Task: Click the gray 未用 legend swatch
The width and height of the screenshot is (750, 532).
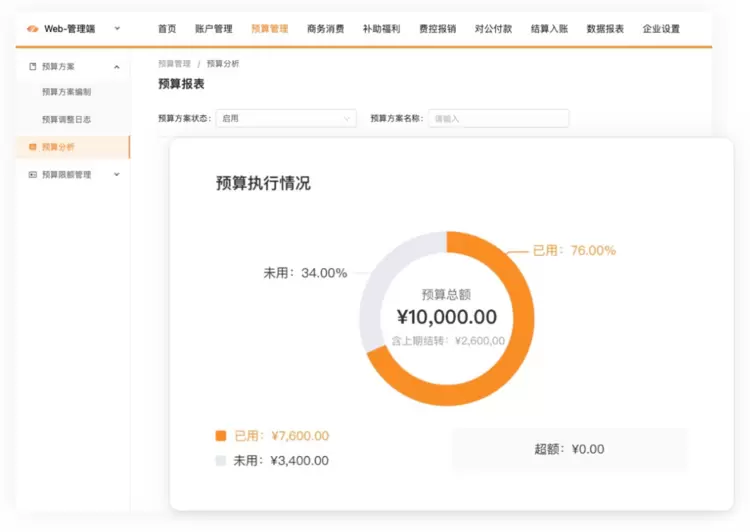Action: 221,461
